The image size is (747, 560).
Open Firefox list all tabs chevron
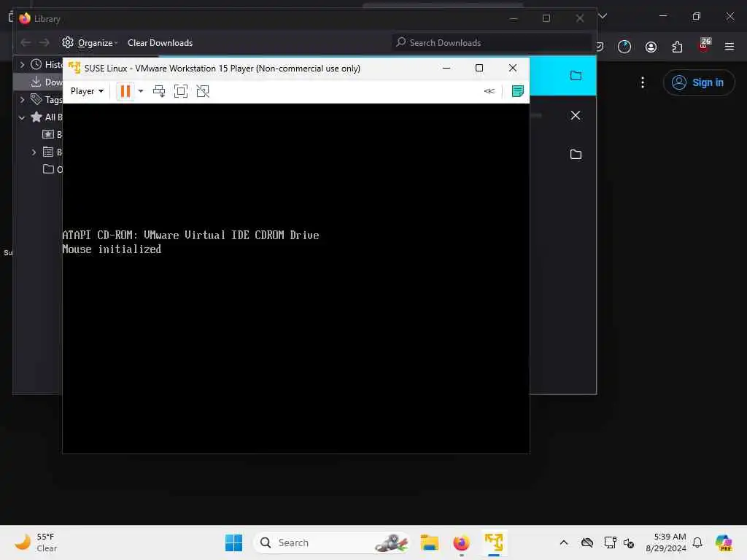(603, 16)
